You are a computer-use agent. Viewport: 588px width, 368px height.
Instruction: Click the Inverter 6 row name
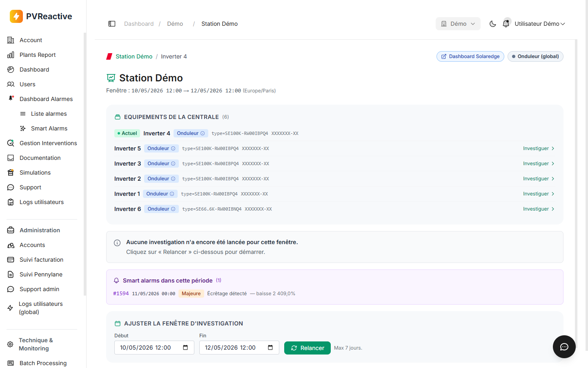(127, 209)
